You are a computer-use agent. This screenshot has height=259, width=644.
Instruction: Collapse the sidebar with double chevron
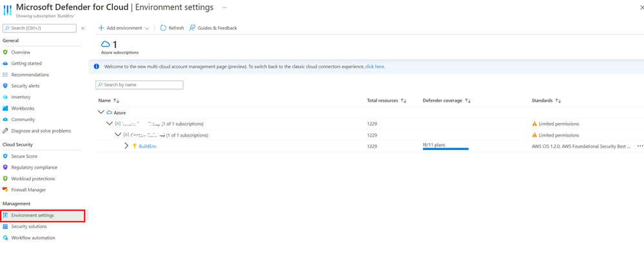coord(83,28)
